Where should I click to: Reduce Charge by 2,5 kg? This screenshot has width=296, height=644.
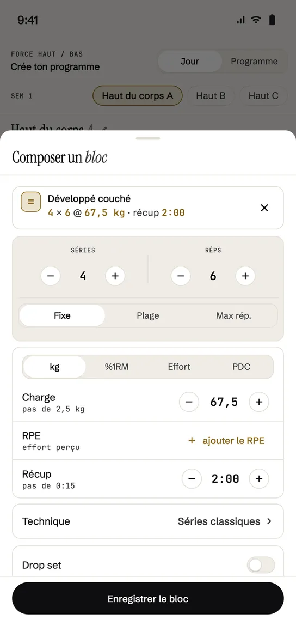point(189,402)
